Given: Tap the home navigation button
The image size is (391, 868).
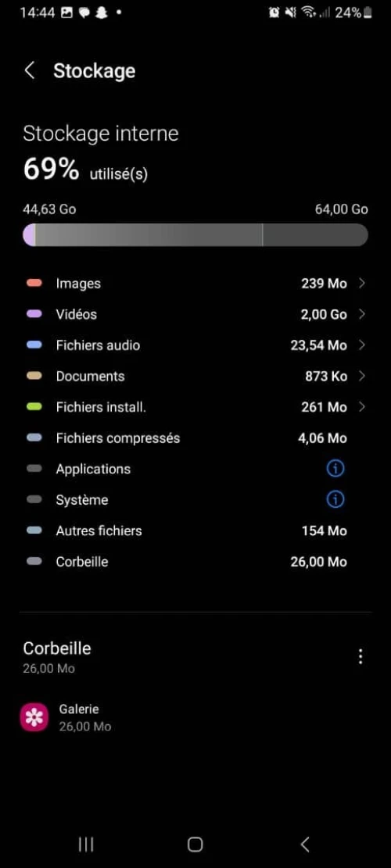Looking at the screenshot, I should (x=195, y=845).
